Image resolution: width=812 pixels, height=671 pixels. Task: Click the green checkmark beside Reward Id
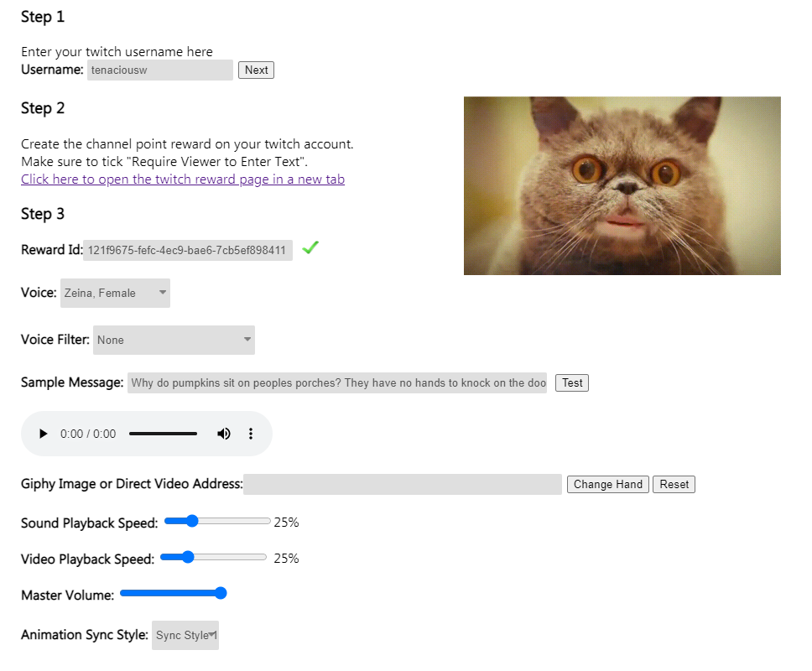310,248
